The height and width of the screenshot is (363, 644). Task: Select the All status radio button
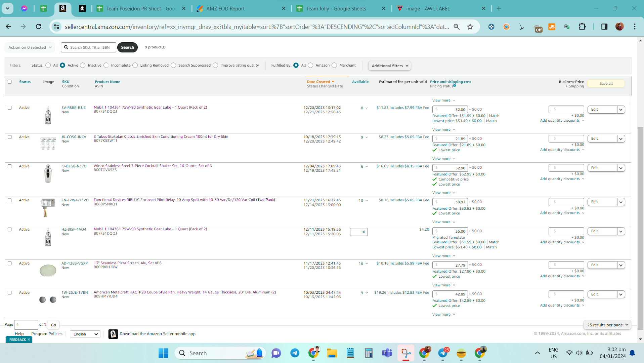pyautogui.click(x=48, y=65)
